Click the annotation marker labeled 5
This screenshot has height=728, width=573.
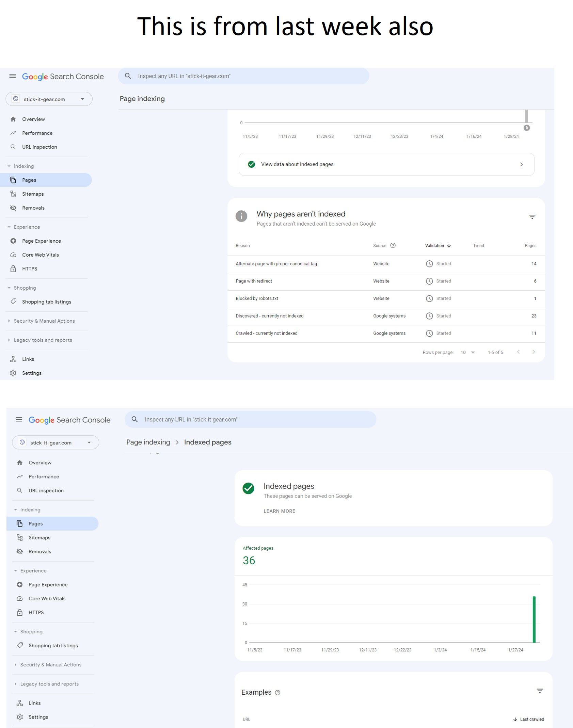click(526, 128)
